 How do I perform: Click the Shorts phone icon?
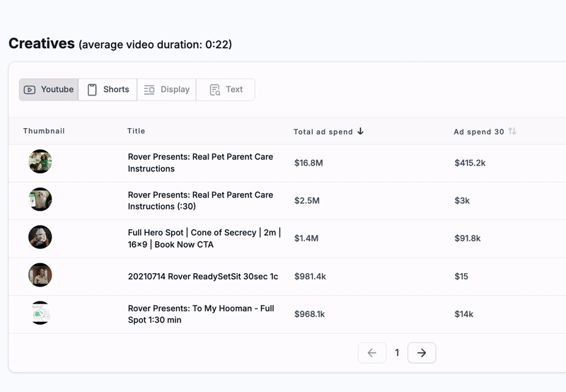[92, 90]
